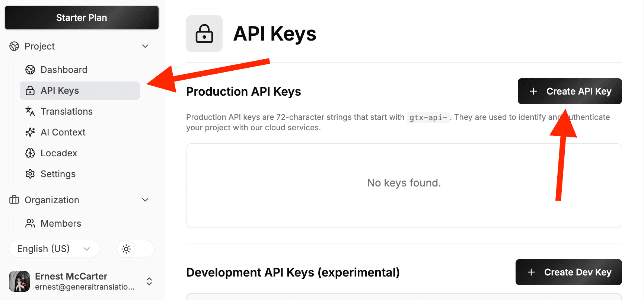Open AI Context via its sparkles icon
644x300 pixels.
[30, 132]
